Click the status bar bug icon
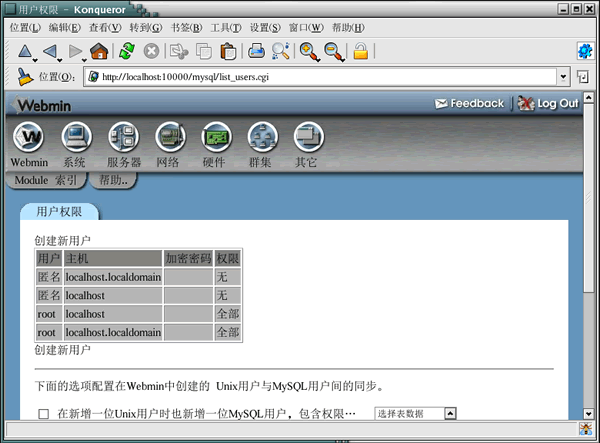This screenshot has width=600, height=443. tap(585, 429)
